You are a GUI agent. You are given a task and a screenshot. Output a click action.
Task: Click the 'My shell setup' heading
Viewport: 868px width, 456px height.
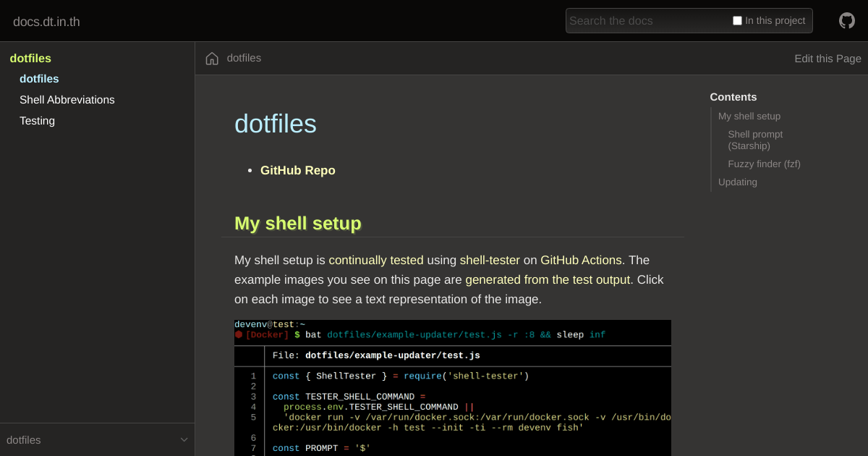298,223
